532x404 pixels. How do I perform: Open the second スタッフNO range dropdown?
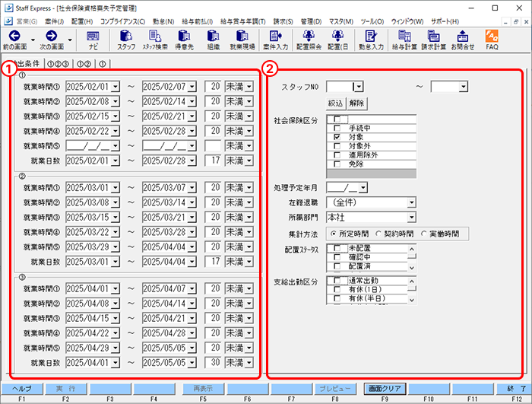pos(463,87)
